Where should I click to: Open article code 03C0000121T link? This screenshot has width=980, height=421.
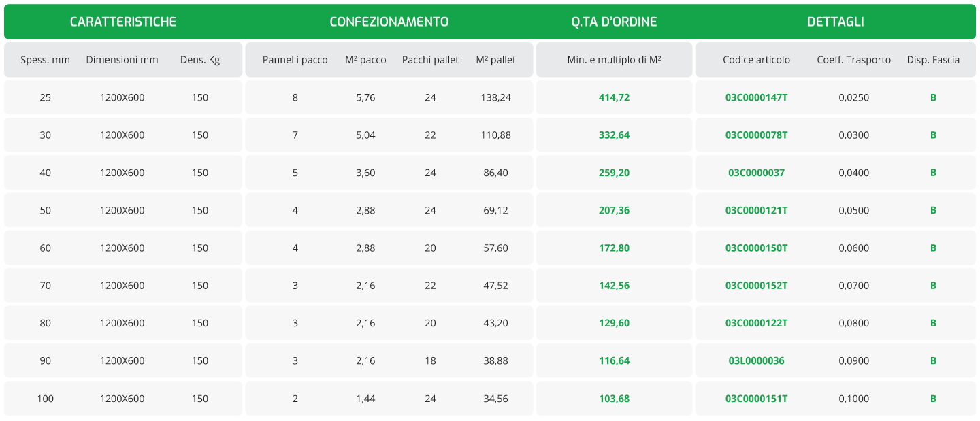[x=756, y=210]
